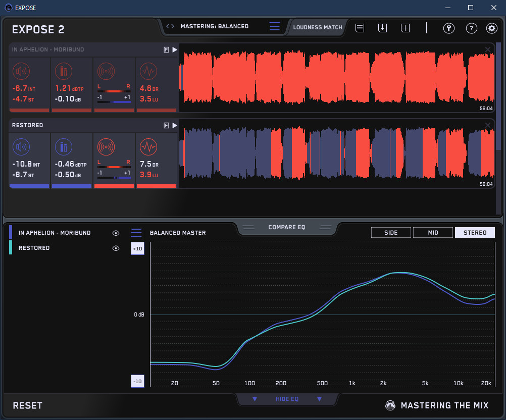506x420 pixels.
Task: Select In Aphelion - Moribund in EQ legend
Action: click(55, 233)
